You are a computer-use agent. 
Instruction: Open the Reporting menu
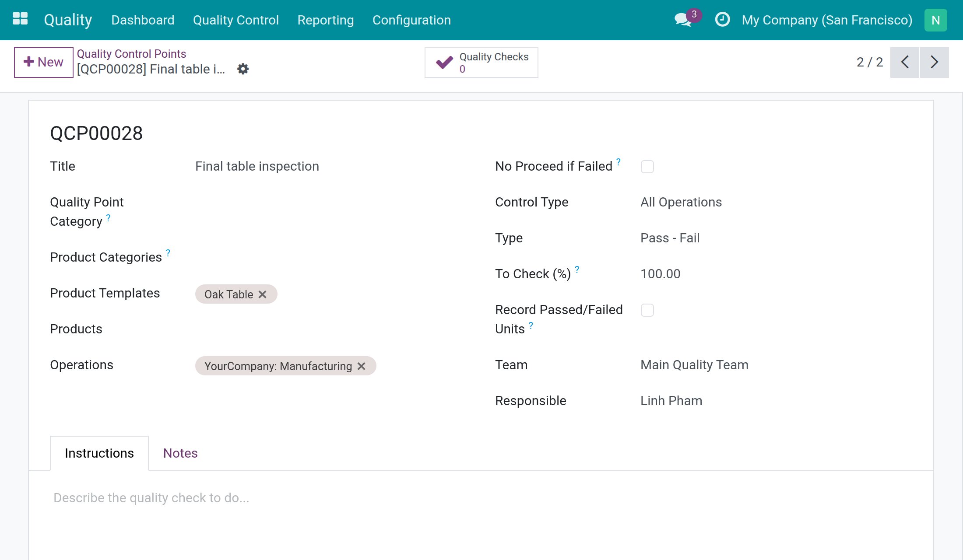[x=326, y=20]
